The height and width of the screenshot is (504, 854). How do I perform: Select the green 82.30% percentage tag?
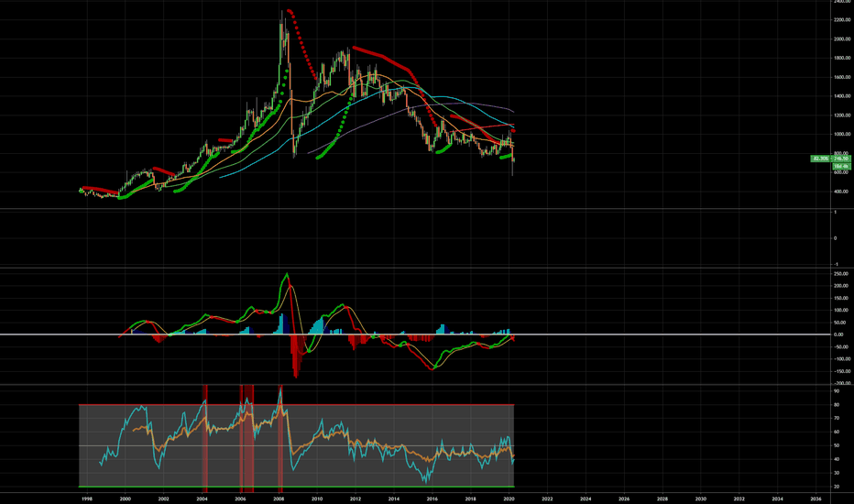pos(821,159)
